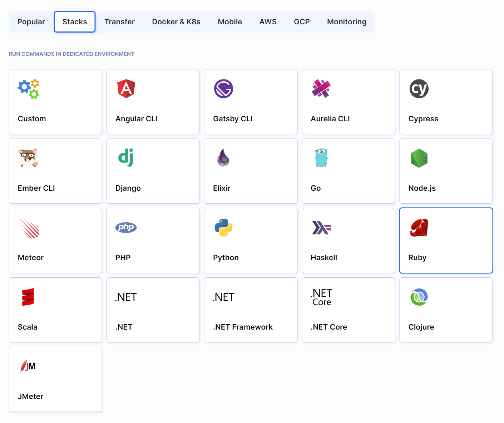Click the "Scala" label text
The width and height of the screenshot is (504, 423).
click(28, 327)
